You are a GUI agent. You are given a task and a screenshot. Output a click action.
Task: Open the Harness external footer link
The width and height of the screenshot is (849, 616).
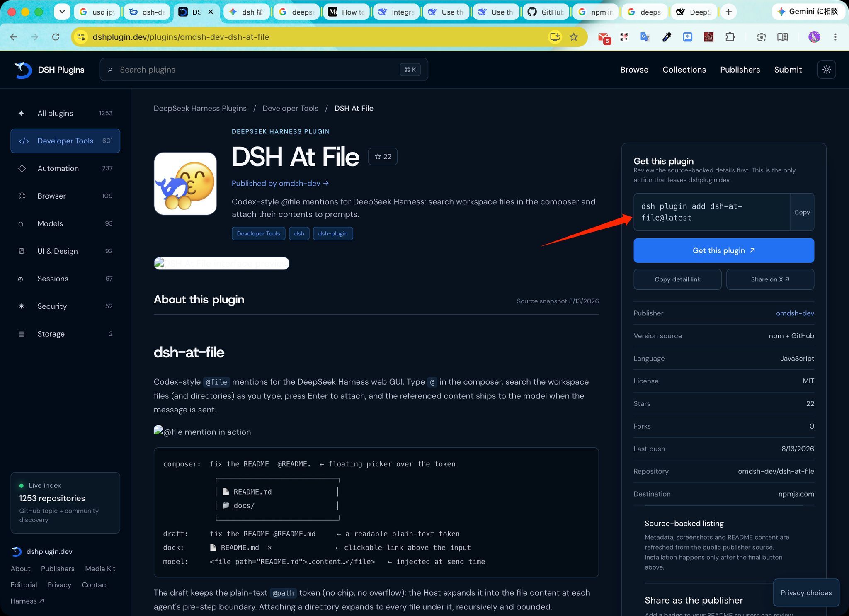tap(27, 601)
